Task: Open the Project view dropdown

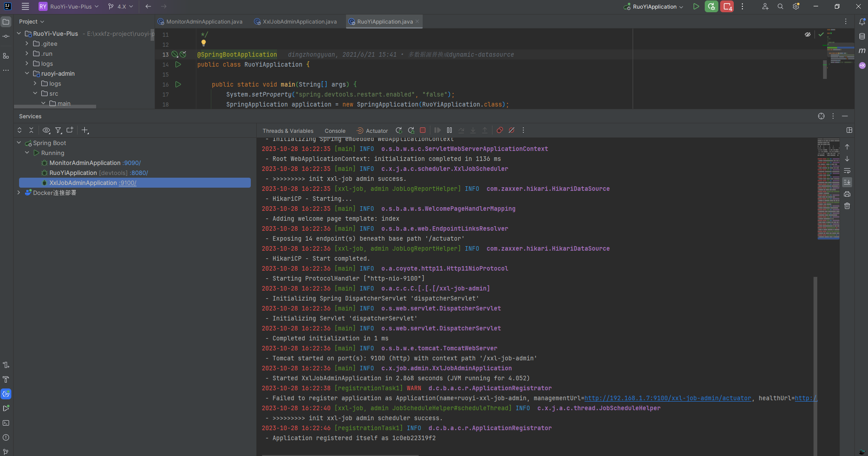Action: point(32,21)
